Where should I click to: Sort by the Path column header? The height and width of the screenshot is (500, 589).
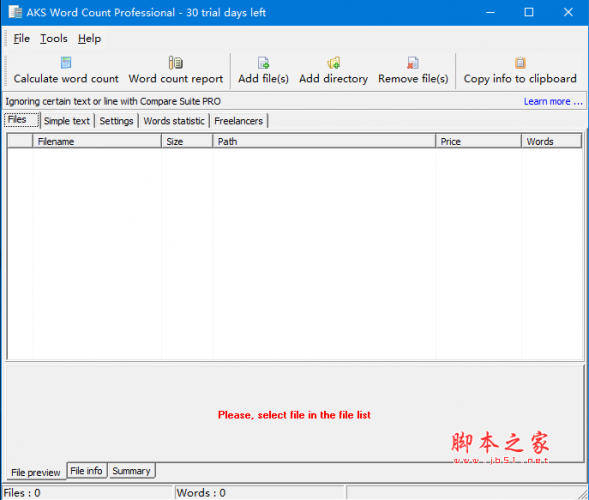click(324, 142)
